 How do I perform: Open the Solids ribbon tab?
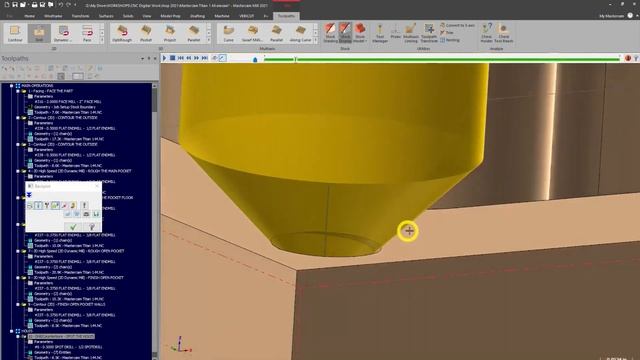[x=128, y=16]
